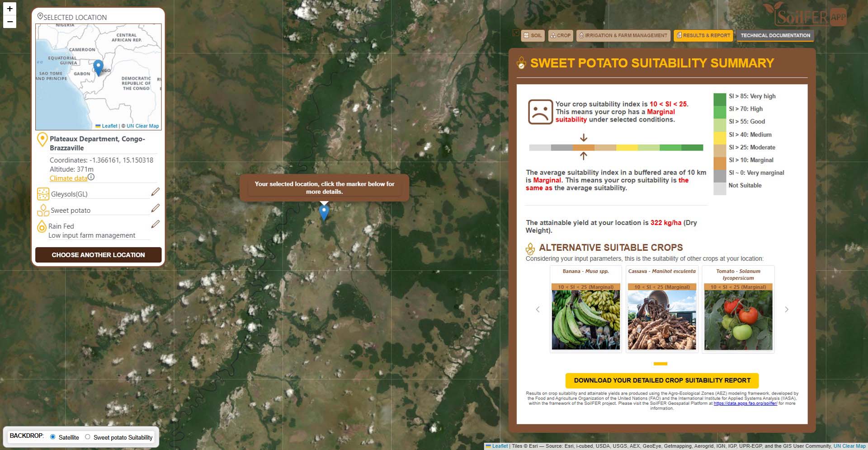Click the map zoom out minus button
868x450 pixels.
[x=9, y=22]
